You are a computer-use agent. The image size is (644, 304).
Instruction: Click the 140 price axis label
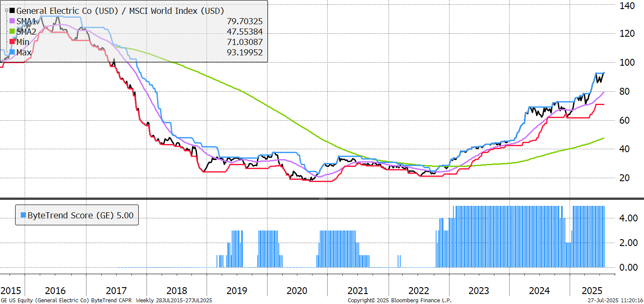[x=627, y=6]
